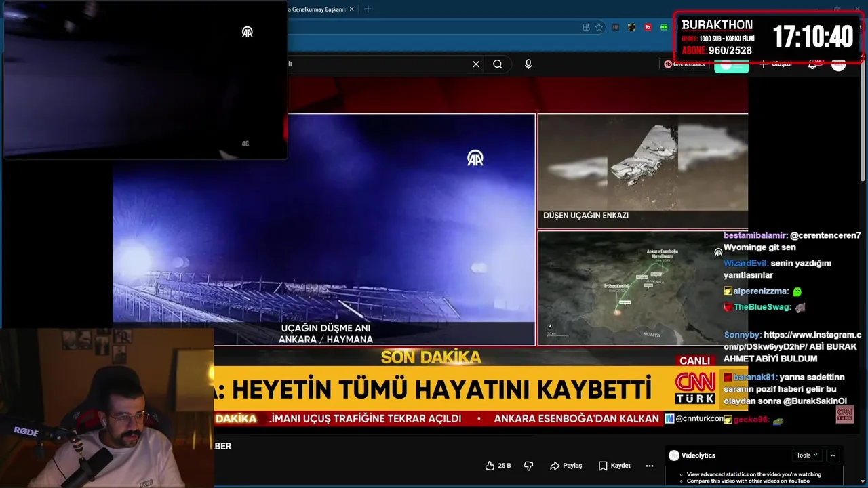The width and height of the screenshot is (868, 488).
Task: Open Sonnyby's Instagram link in chat
Action: coord(792,341)
